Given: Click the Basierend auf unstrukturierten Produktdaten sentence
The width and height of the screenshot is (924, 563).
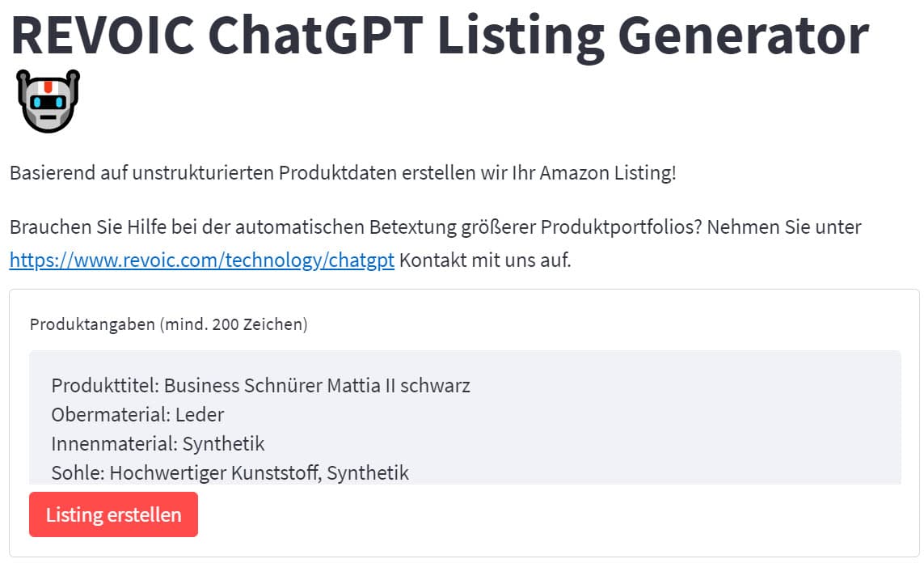Looking at the screenshot, I should tap(343, 173).
